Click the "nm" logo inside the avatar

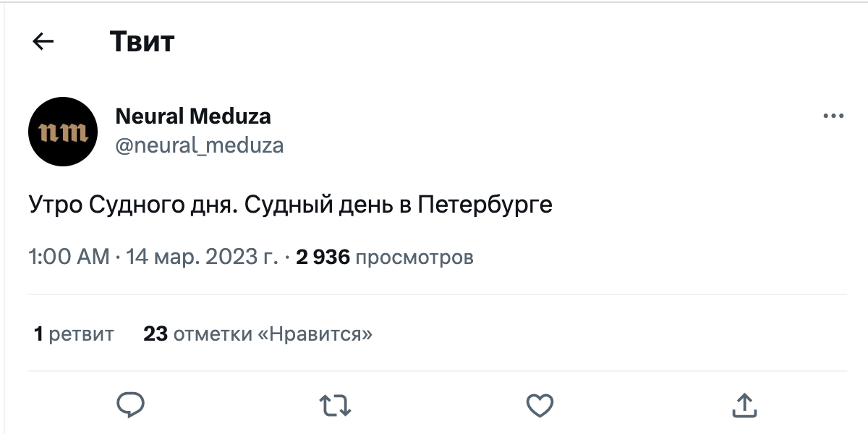click(x=63, y=132)
